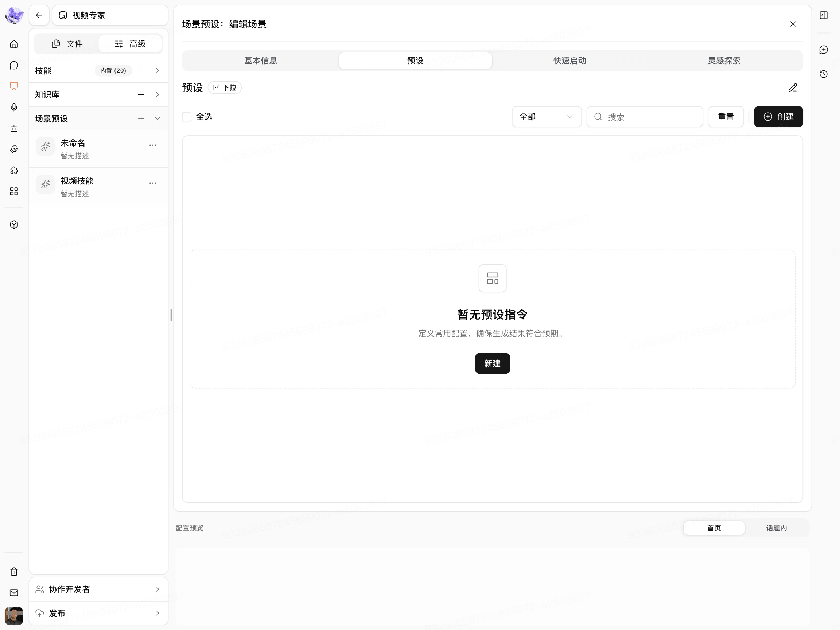Click the pencil edit icon beside 预设
840x630 pixels.
point(793,88)
